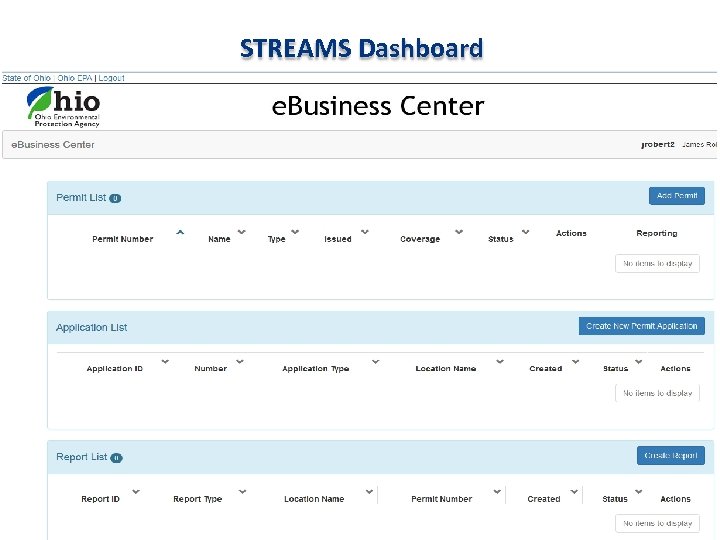
Task: Click the Logout link
Action: (x=111, y=78)
